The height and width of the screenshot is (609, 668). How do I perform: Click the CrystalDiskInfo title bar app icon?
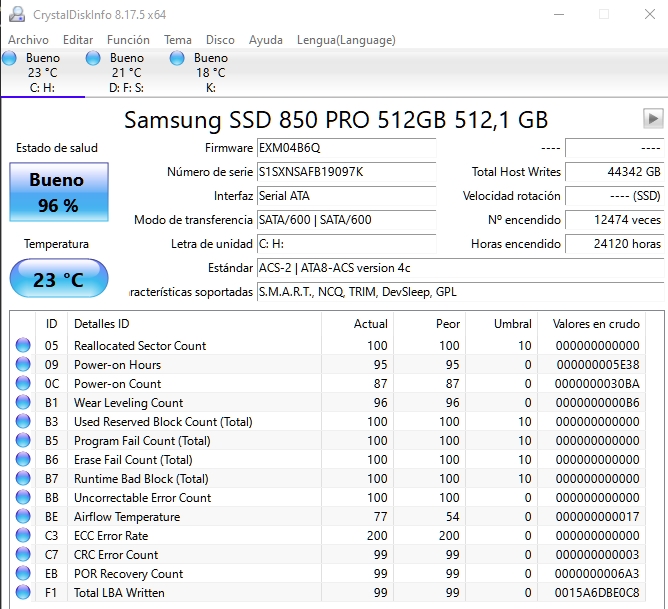(17, 14)
